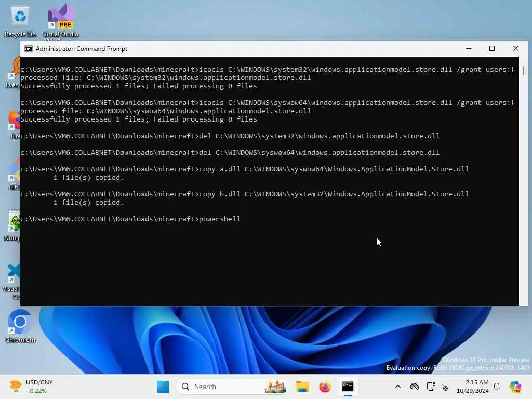
Task: Click the 'del C:\WINDOWS\syswow64' command line
Action: pos(230,153)
